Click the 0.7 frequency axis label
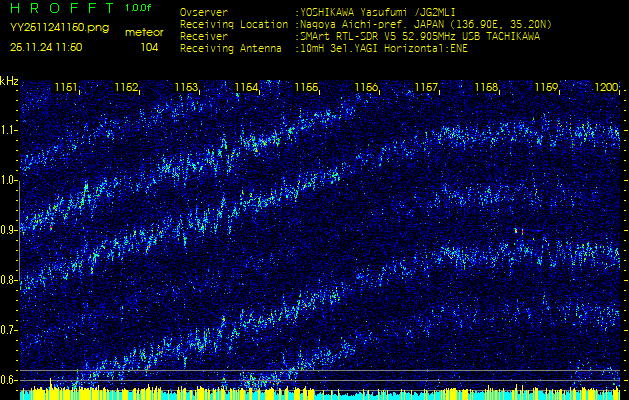 (9, 330)
